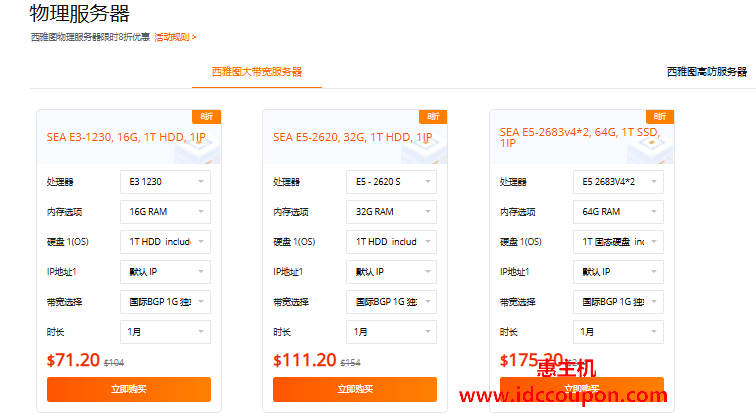Click the SEA E3-1230, 16G, 1T HDD title

click(126, 137)
